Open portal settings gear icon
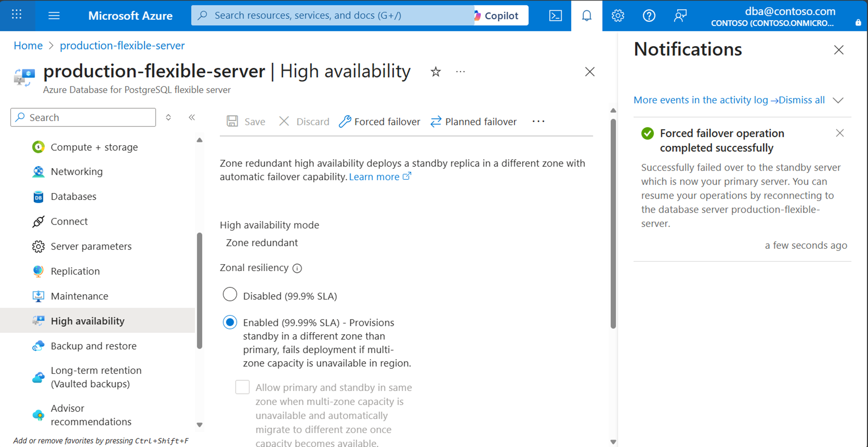 [617, 16]
